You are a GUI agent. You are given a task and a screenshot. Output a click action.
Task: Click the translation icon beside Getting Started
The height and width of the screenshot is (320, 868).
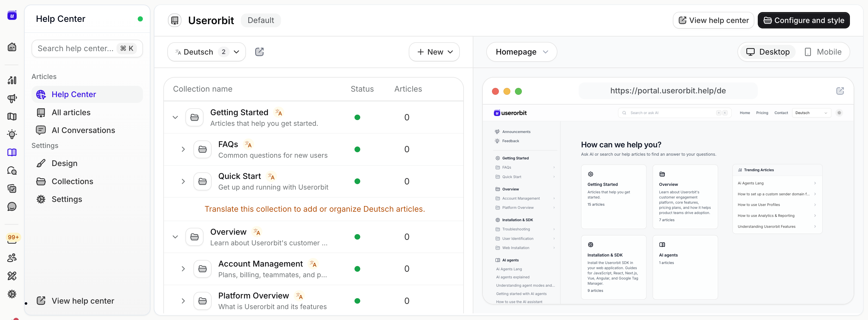(x=278, y=112)
